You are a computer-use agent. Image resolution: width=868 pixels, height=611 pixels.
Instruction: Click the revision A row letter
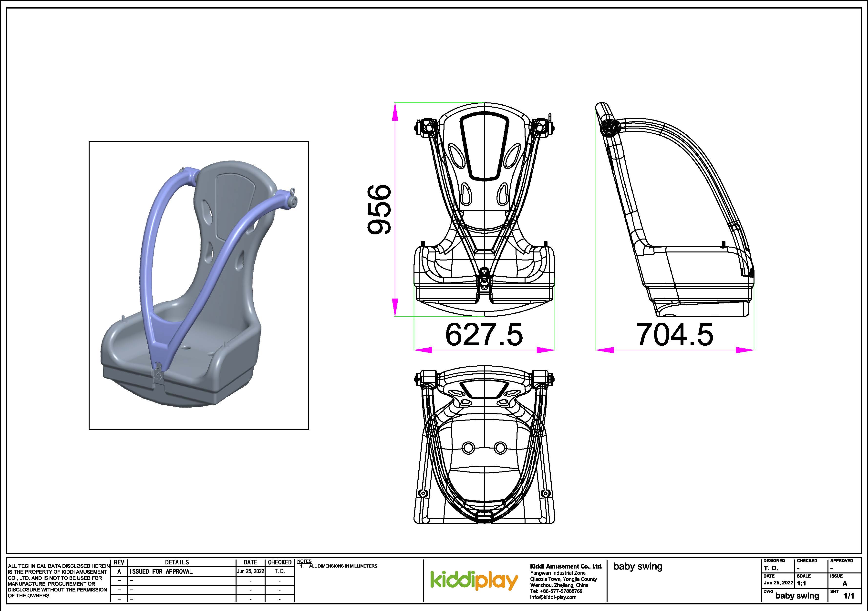click(119, 572)
